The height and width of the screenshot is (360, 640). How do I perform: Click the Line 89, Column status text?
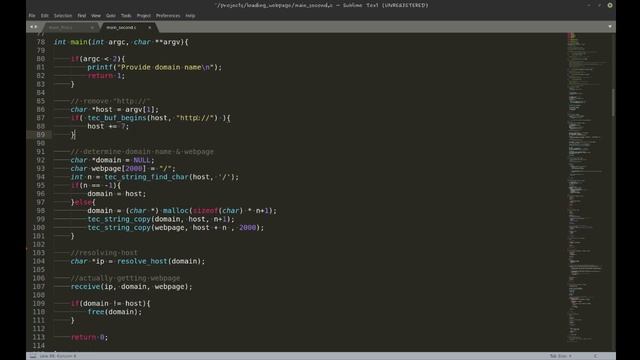point(58,356)
